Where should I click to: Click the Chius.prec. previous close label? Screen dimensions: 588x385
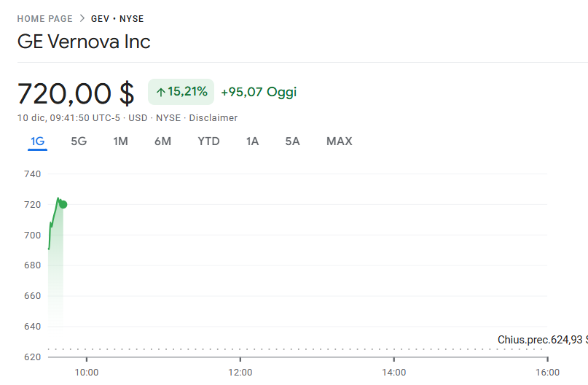tap(541, 340)
